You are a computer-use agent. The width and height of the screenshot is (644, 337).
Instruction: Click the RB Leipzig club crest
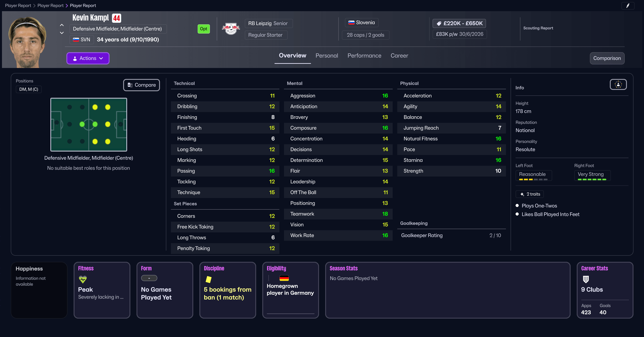231,29
